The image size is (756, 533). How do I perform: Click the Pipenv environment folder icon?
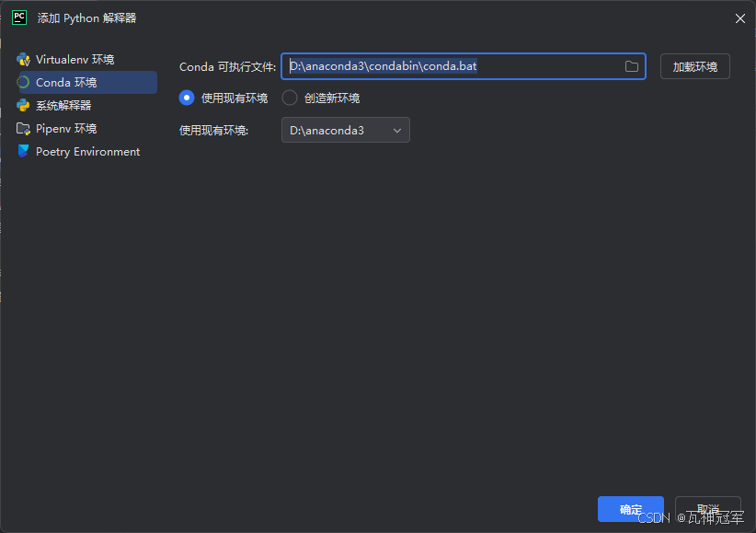tap(23, 129)
